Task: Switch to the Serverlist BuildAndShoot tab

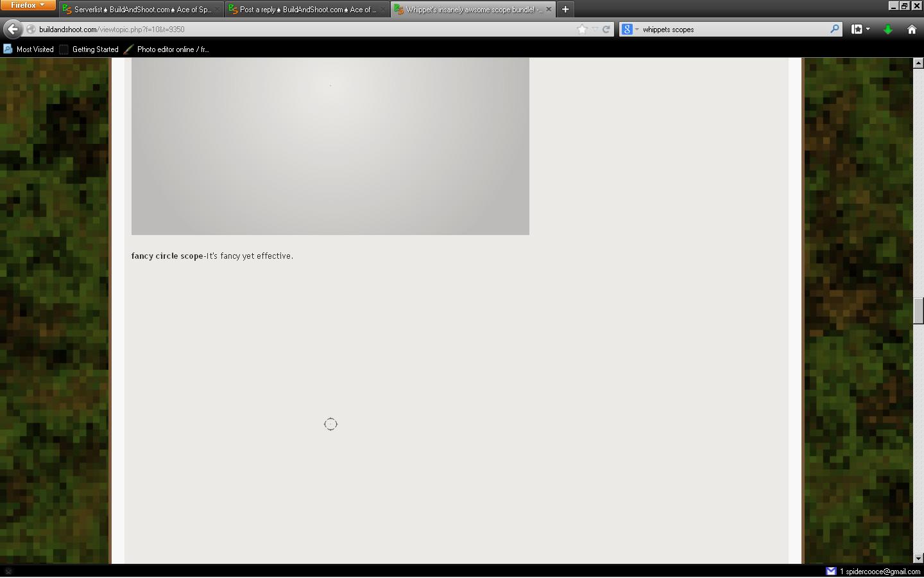Action: (141, 10)
